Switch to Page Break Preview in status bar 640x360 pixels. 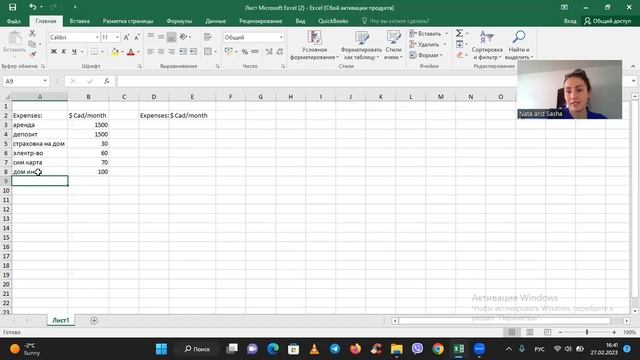(x=547, y=332)
